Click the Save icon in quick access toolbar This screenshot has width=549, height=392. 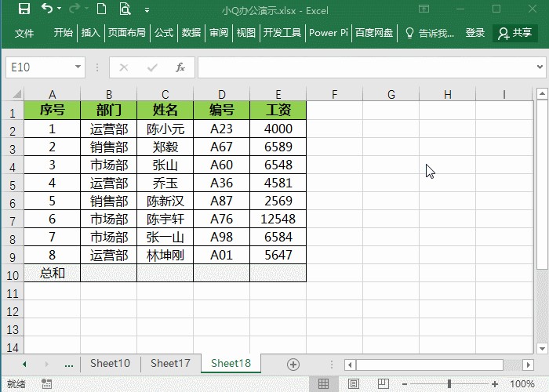(x=24, y=9)
